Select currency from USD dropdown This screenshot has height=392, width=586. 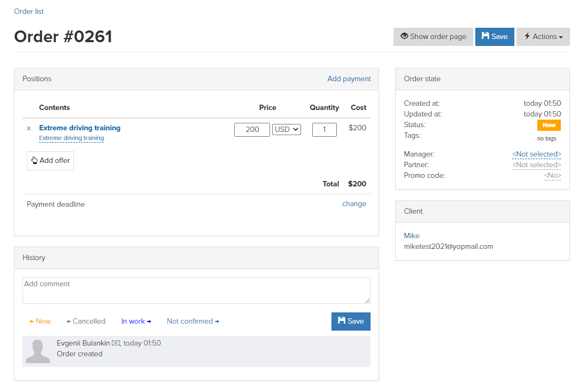click(287, 130)
